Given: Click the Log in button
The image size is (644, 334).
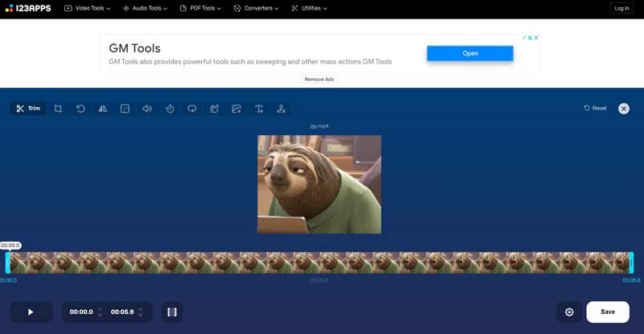Looking at the screenshot, I should pyautogui.click(x=621, y=8).
